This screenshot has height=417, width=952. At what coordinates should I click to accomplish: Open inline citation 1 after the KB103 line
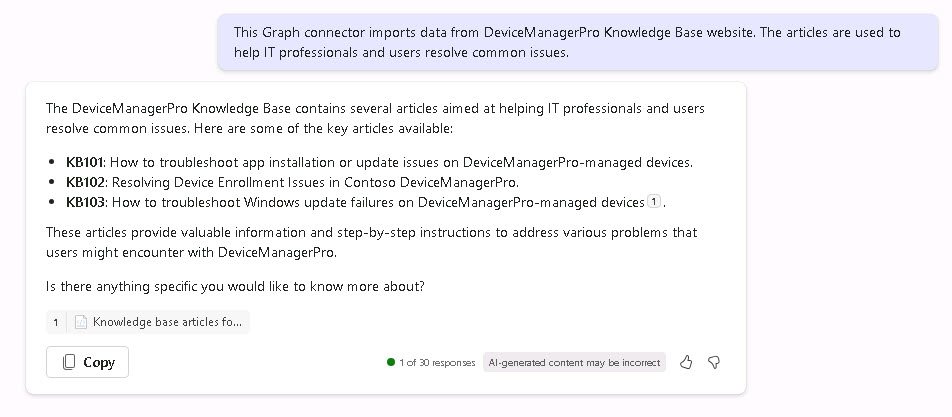[x=653, y=201]
